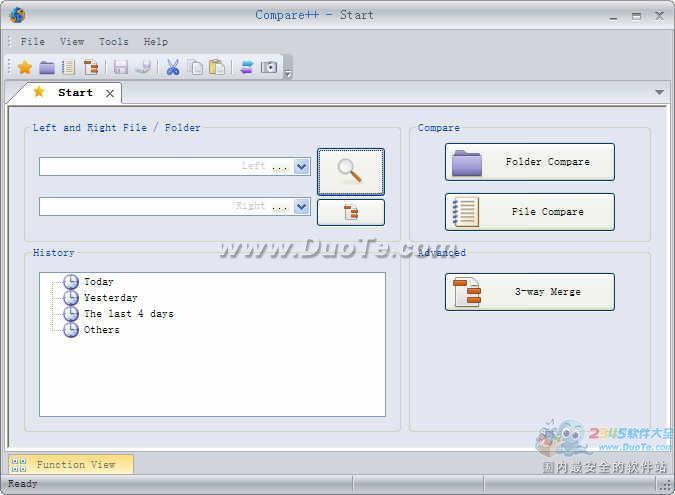Click the Save All toolbar icon
This screenshot has width=675, height=495.
click(x=143, y=67)
